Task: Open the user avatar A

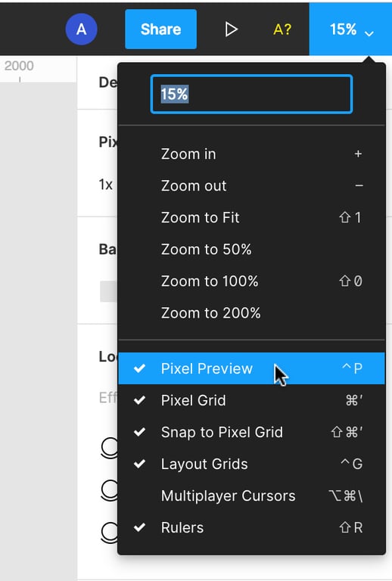Action: point(82,30)
